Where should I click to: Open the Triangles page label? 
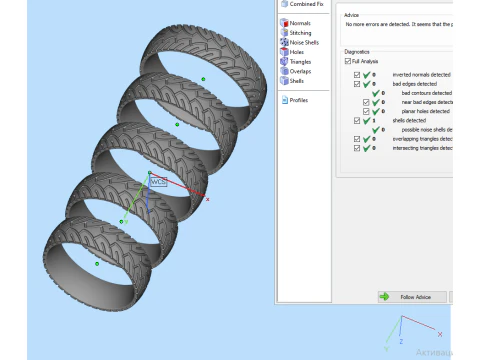[x=300, y=62]
